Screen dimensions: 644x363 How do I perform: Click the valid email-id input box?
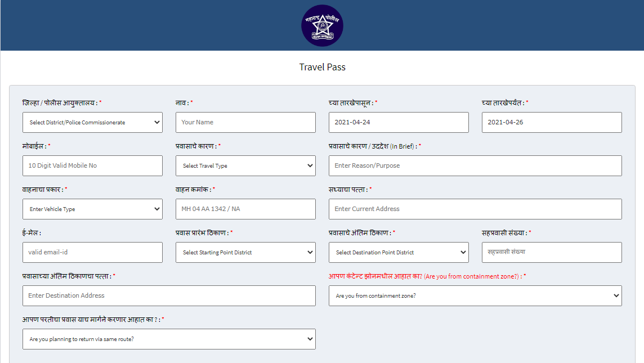pos(92,252)
